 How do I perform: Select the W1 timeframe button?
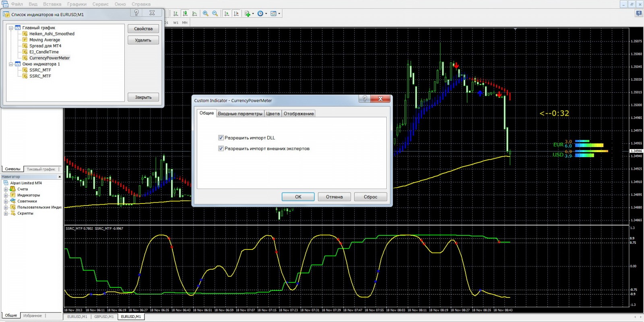tap(176, 23)
